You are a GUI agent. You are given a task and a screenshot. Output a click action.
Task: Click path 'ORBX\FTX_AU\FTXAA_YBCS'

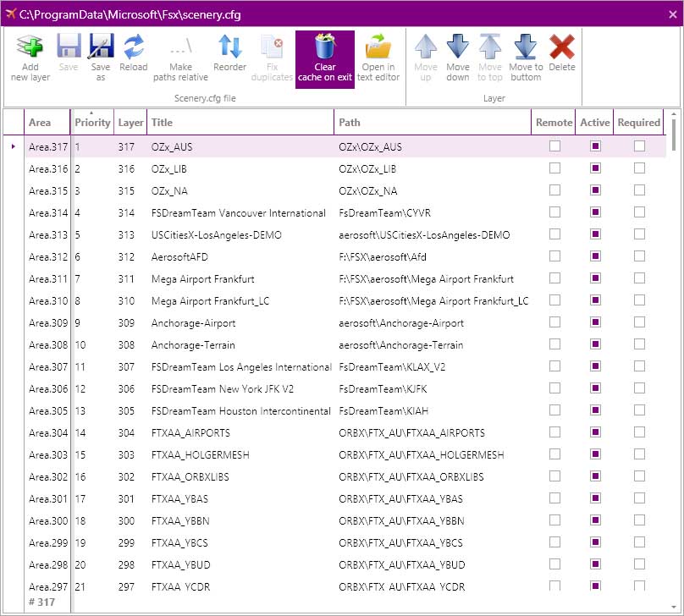coord(400,542)
